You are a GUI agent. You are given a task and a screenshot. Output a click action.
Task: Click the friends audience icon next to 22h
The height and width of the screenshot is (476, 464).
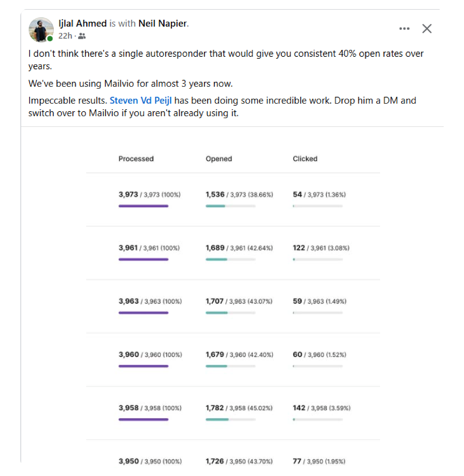(82, 36)
